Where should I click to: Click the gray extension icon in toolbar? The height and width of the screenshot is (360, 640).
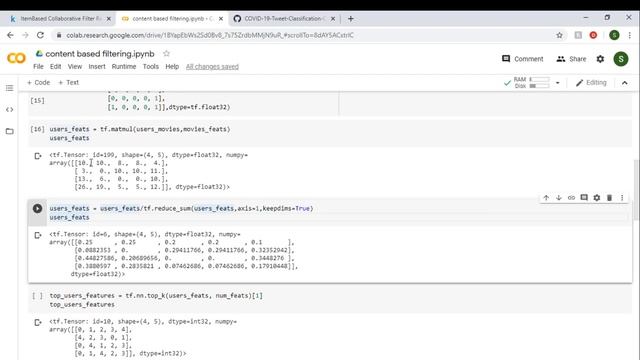[578, 35]
